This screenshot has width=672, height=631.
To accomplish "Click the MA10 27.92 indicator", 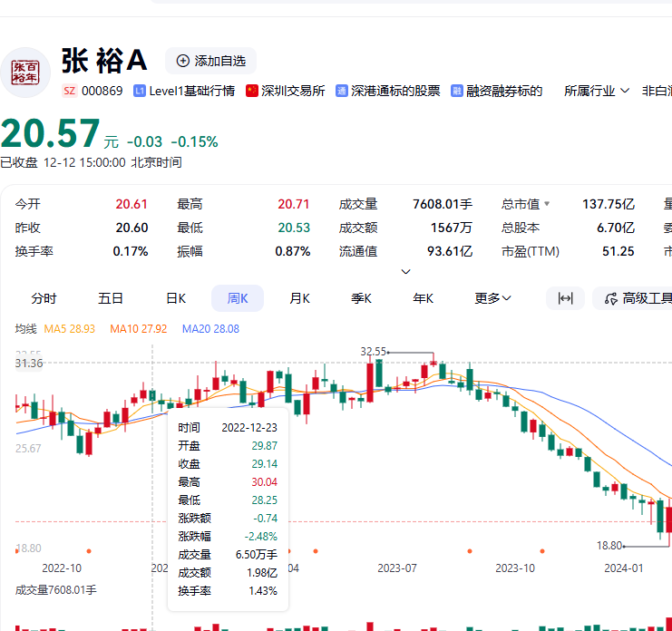I will (x=138, y=329).
